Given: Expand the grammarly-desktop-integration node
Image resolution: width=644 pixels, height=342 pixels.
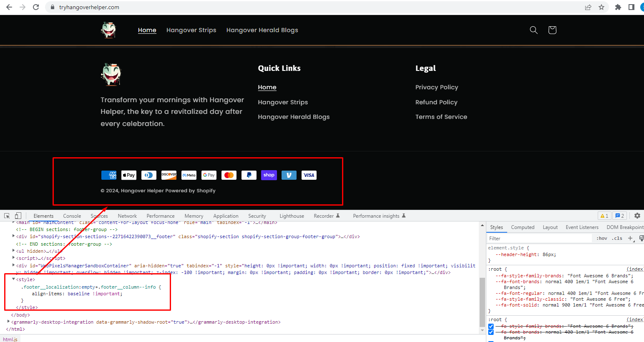Looking at the screenshot, I should coord(9,322).
